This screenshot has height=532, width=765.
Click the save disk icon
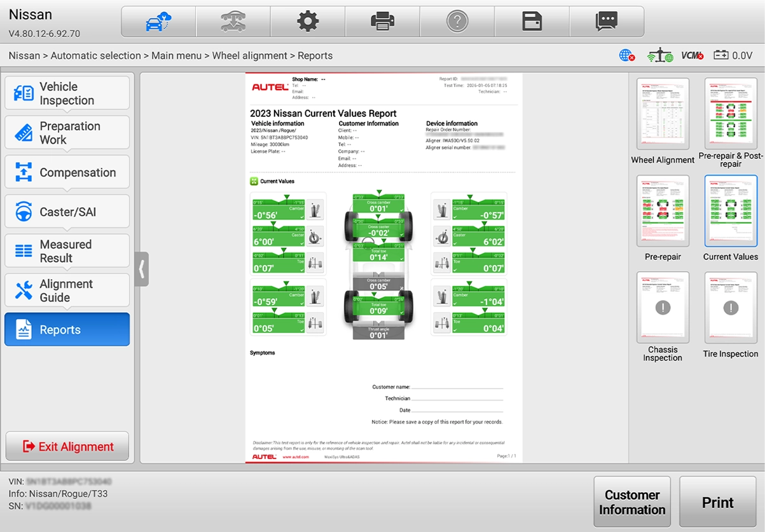coord(532,22)
